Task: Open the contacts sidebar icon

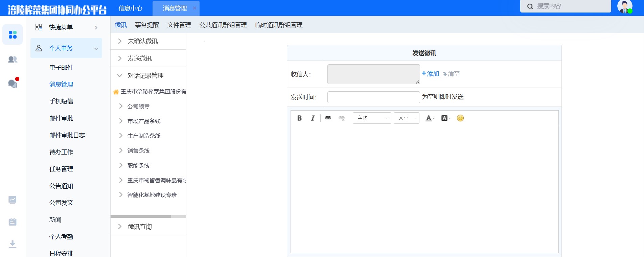Action: (x=13, y=60)
